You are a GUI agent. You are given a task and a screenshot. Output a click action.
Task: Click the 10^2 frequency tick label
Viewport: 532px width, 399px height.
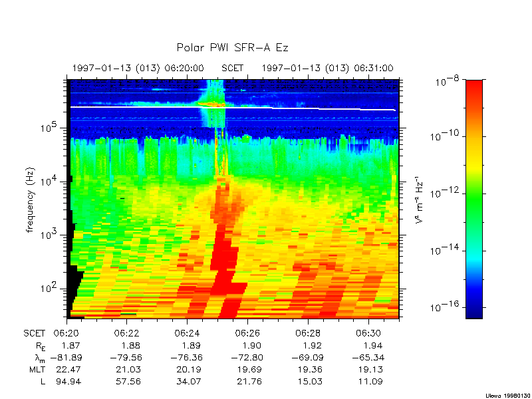(53, 289)
